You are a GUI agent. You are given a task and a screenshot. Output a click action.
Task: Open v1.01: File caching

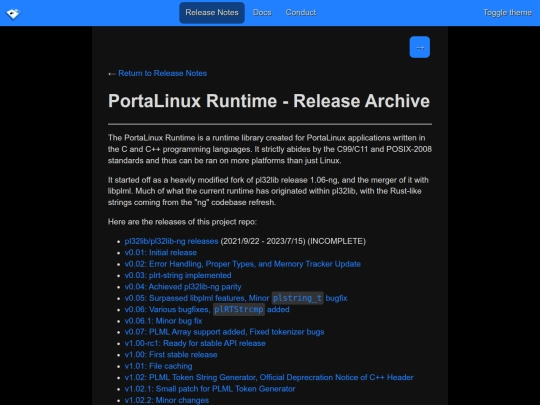point(158,366)
